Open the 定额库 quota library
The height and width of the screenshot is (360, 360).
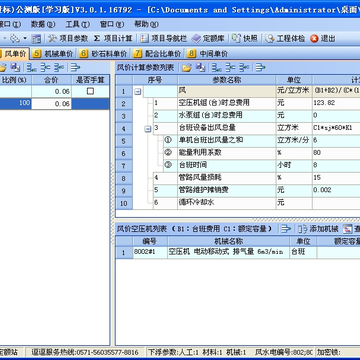[x=209, y=38]
